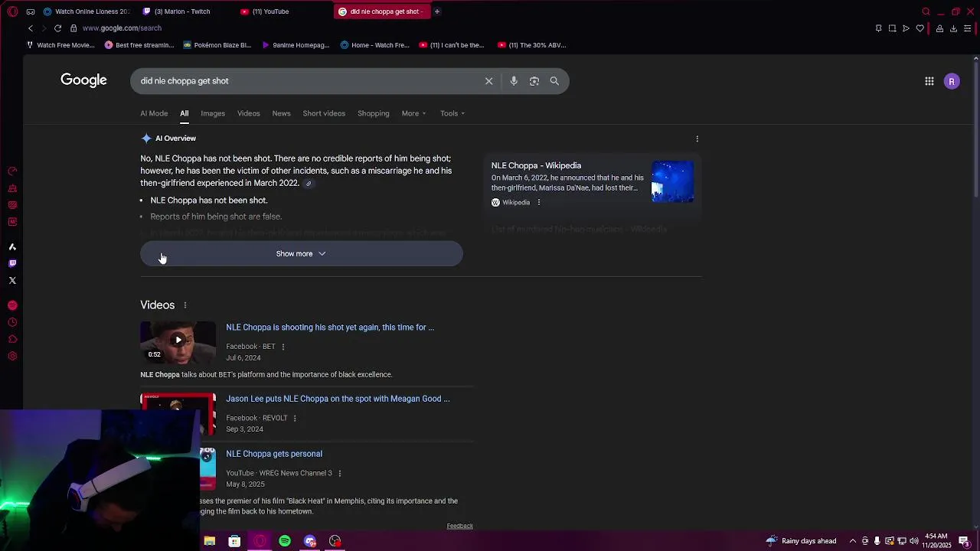Open 9anime Homepage bookmark
Screen dimensions: 980x551
[295, 45]
